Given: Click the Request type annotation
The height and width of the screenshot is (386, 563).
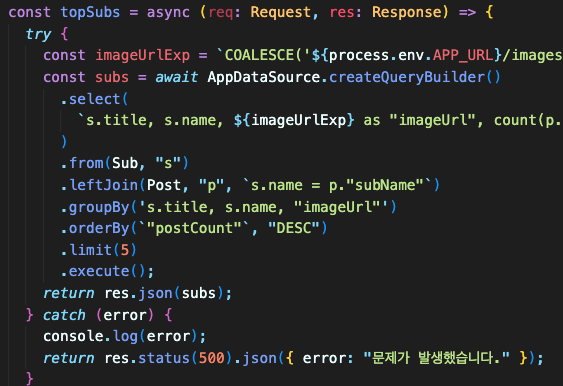Looking at the screenshot, I should pos(280,12).
